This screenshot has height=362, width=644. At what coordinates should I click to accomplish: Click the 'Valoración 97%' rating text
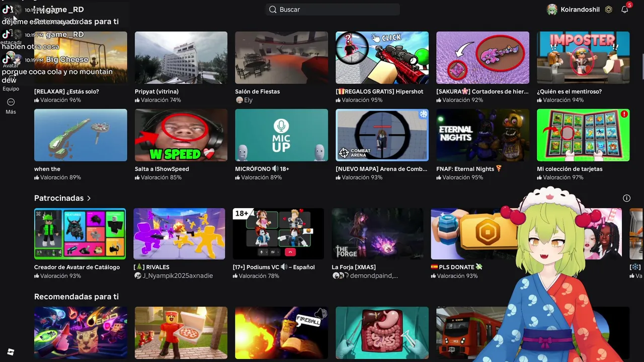click(x=563, y=177)
